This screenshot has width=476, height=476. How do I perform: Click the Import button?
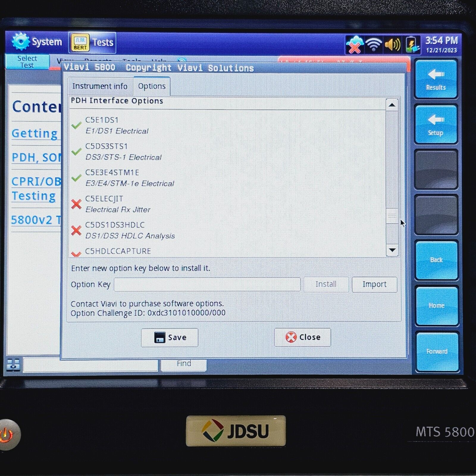pos(375,284)
